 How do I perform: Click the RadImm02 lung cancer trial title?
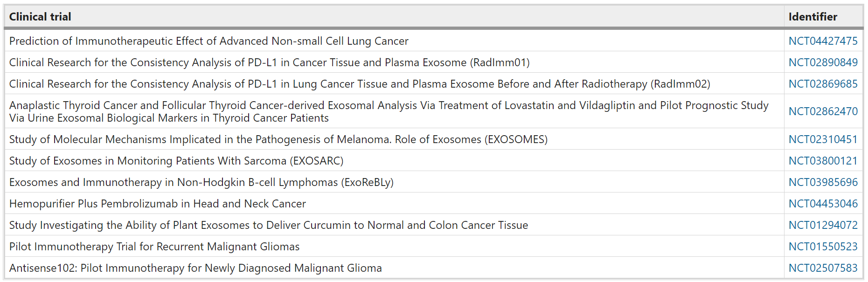click(360, 84)
